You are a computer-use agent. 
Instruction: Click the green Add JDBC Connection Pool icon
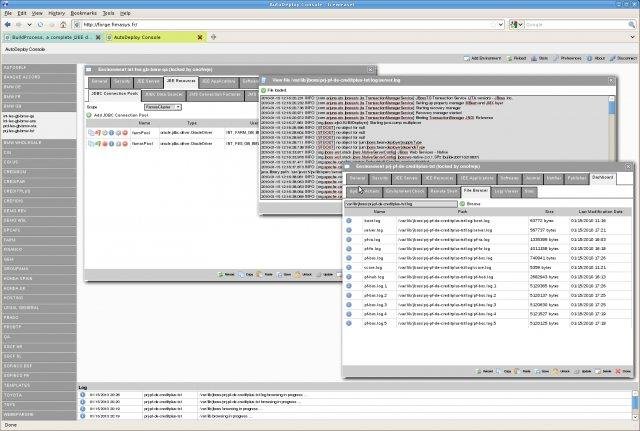point(89,115)
